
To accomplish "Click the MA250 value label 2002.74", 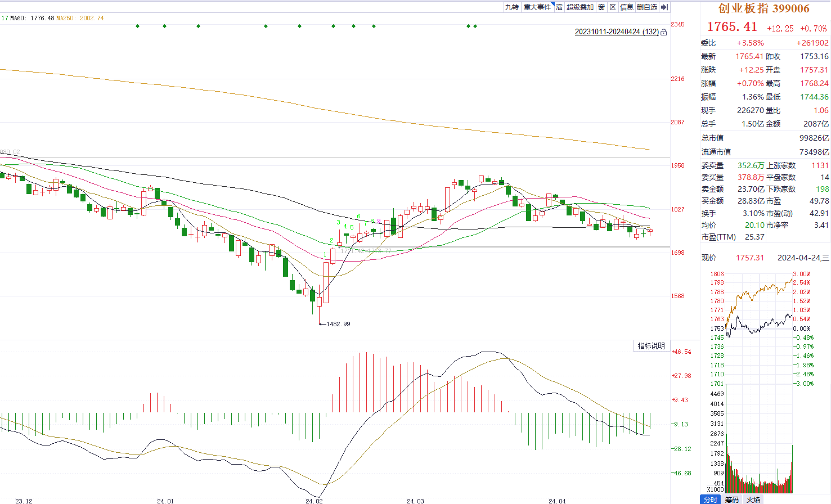I will [92, 18].
